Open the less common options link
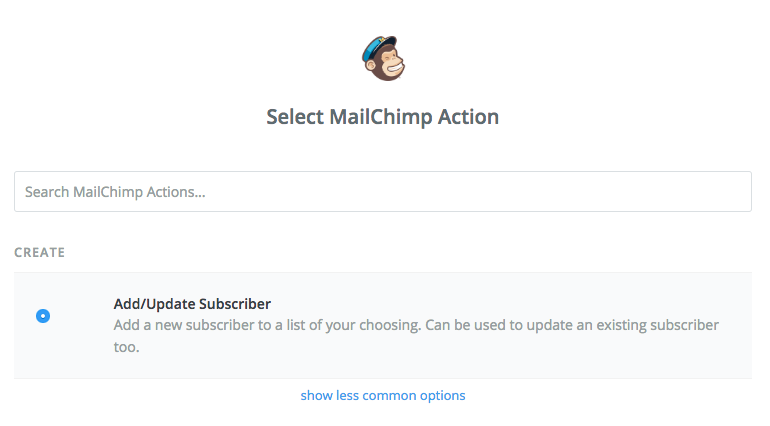The image size is (770, 426). pyautogui.click(x=383, y=395)
